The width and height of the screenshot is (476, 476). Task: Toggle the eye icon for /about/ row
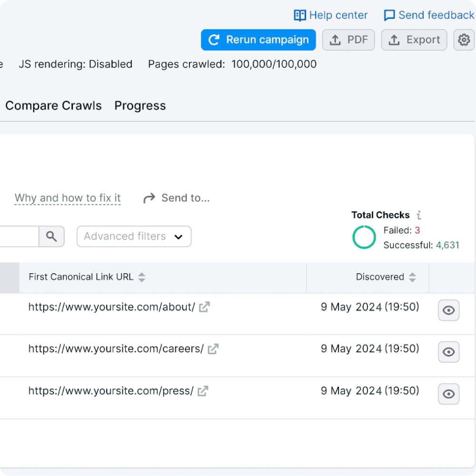point(448,310)
